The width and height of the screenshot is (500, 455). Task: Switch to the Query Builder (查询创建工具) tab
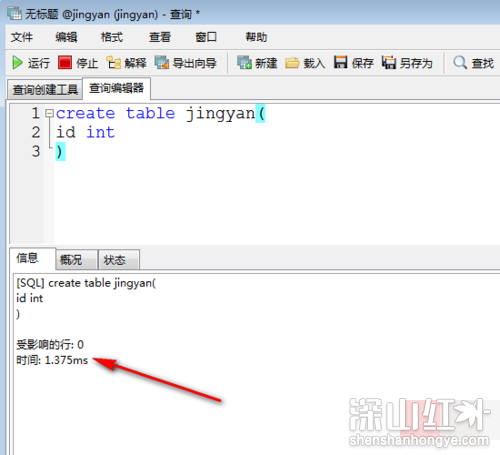click(45, 89)
